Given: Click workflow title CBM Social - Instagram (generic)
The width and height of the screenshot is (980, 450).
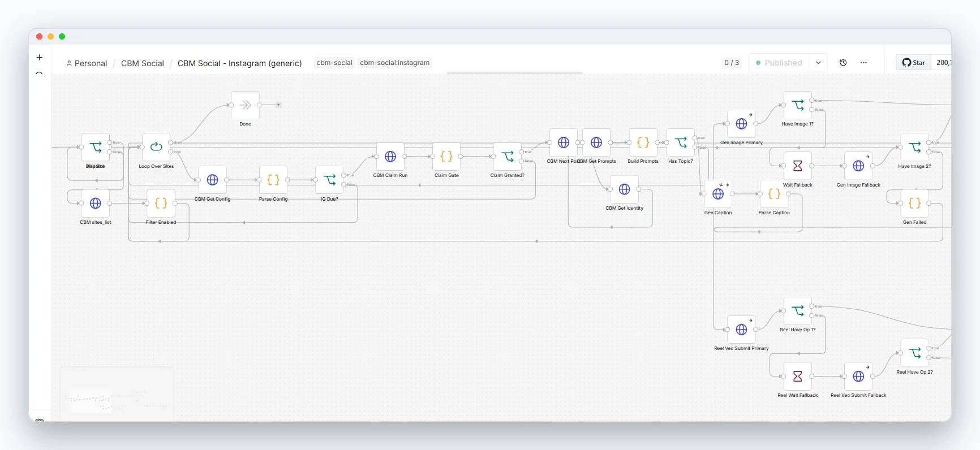Looking at the screenshot, I should (x=240, y=63).
